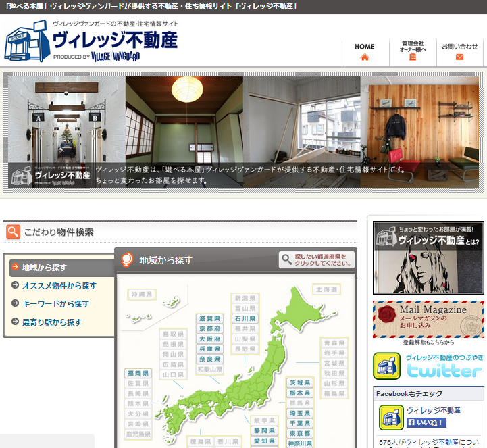Select 滋賀県 on the map
Screen dimensions: 487x448
click(x=209, y=318)
